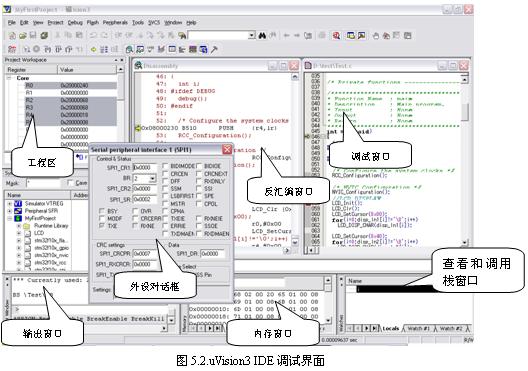
Task: Expand the Peripheral SFR tree node
Action: click(9, 211)
